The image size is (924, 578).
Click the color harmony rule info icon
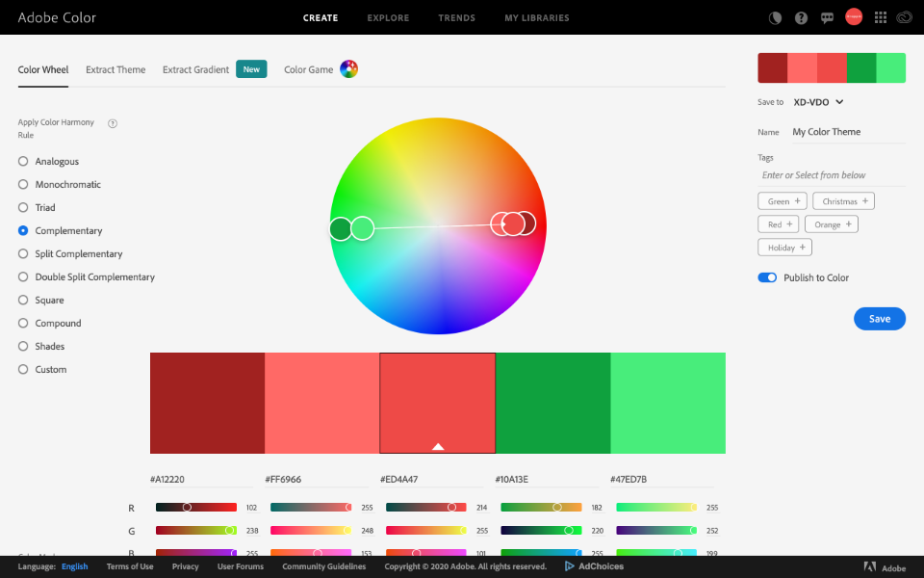coord(113,123)
